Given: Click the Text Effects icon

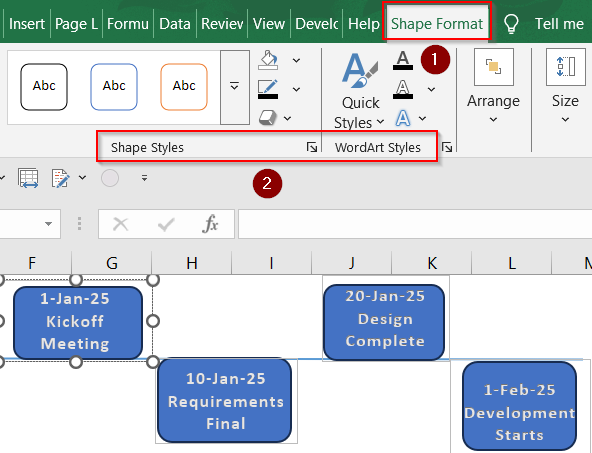Looking at the screenshot, I should [403, 118].
